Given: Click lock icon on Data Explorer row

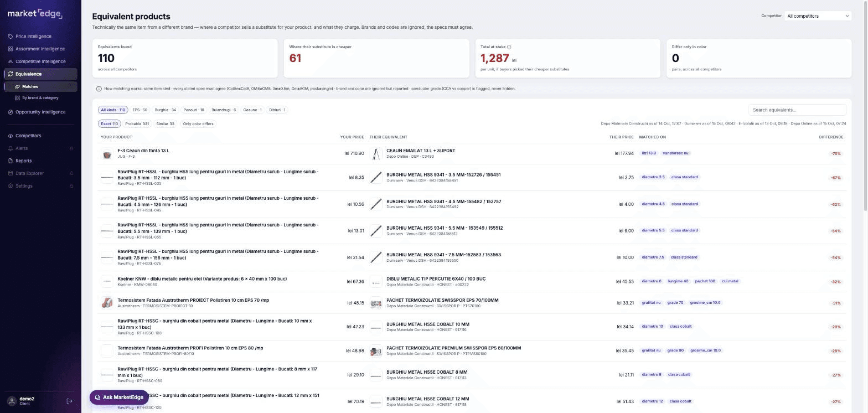Looking at the screenshot, I should pyautogui.click(x=71, y=173).
